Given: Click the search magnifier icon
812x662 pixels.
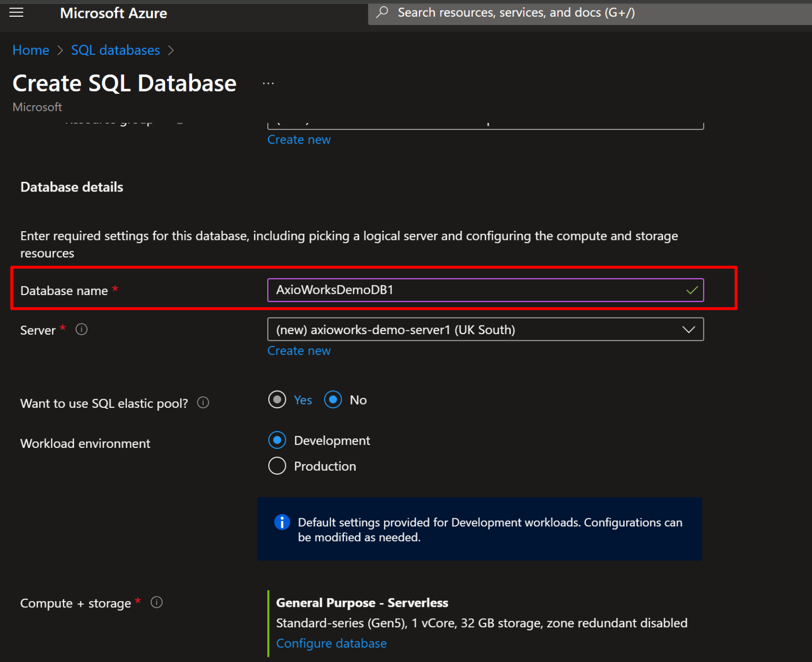Looking at the screenshot, I should point(382,12).
